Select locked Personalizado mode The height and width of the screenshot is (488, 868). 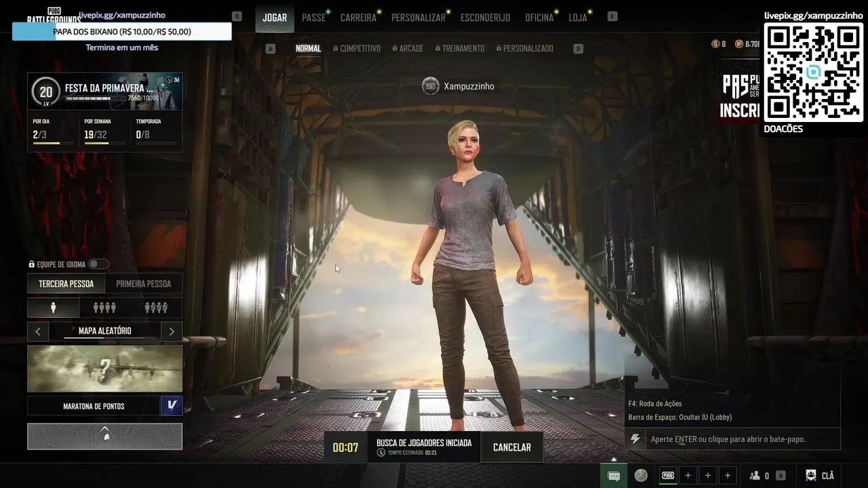(x=525, y=49)
